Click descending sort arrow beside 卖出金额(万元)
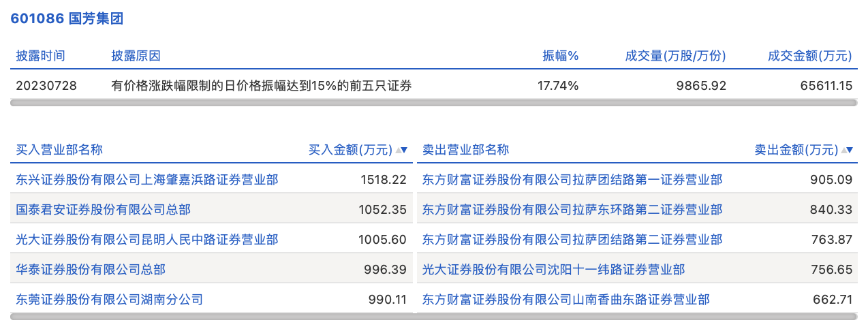The image size is (868, 331). coord(850,150)
